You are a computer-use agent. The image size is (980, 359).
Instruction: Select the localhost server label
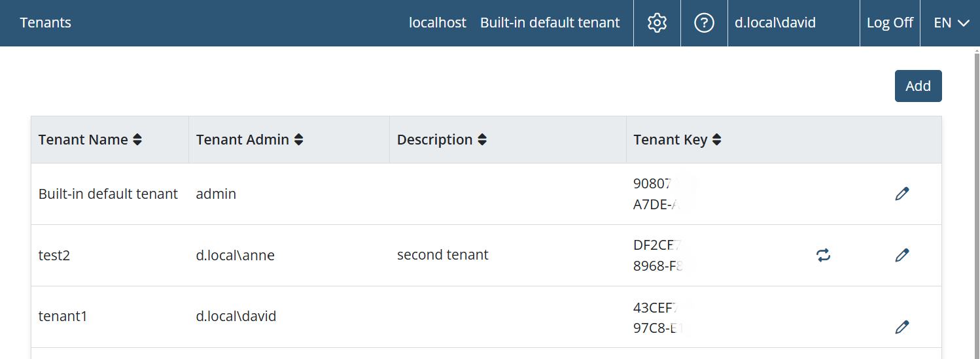(438, 23)
